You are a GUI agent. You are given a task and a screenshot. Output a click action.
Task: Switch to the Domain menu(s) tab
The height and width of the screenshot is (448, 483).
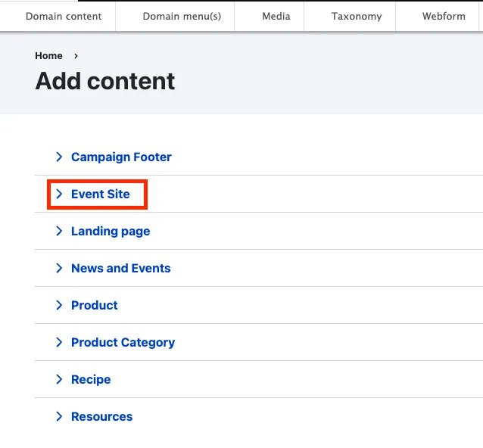(x=182, y=16)
